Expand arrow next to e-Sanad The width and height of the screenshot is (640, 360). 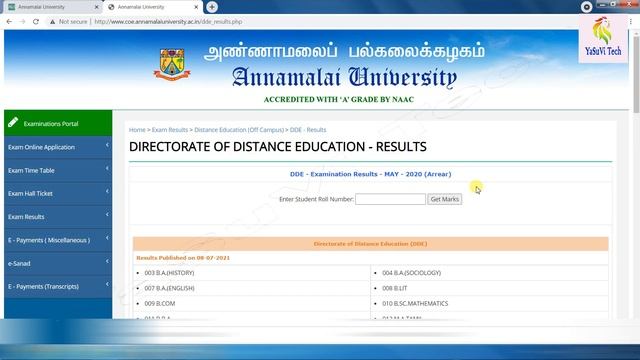(x=107, y=261)
